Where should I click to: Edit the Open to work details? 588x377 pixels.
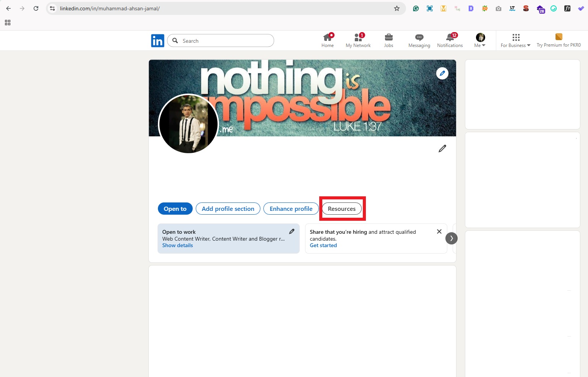click(x=292, y=231)
